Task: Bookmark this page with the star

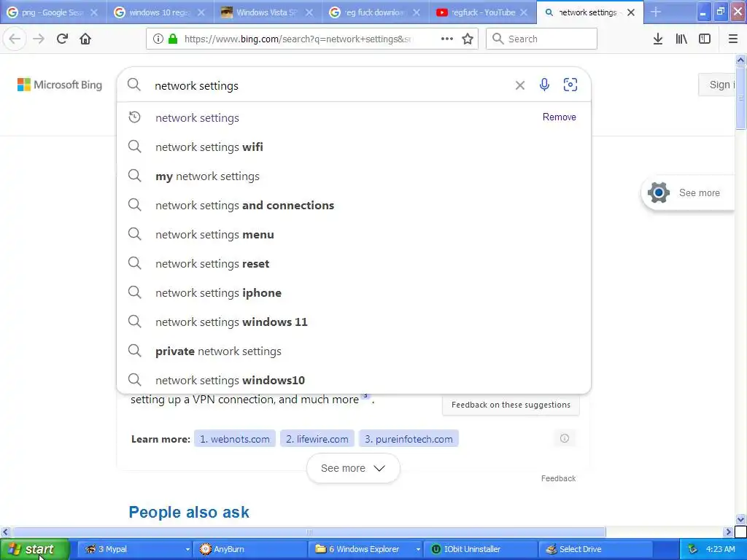Action: pyautogui.click(x=468, y=39)
